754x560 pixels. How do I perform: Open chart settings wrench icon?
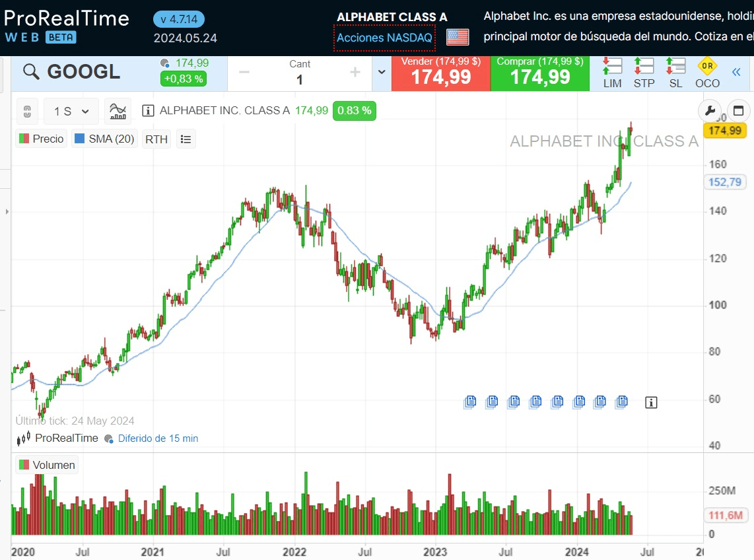[x=710, y=111]
